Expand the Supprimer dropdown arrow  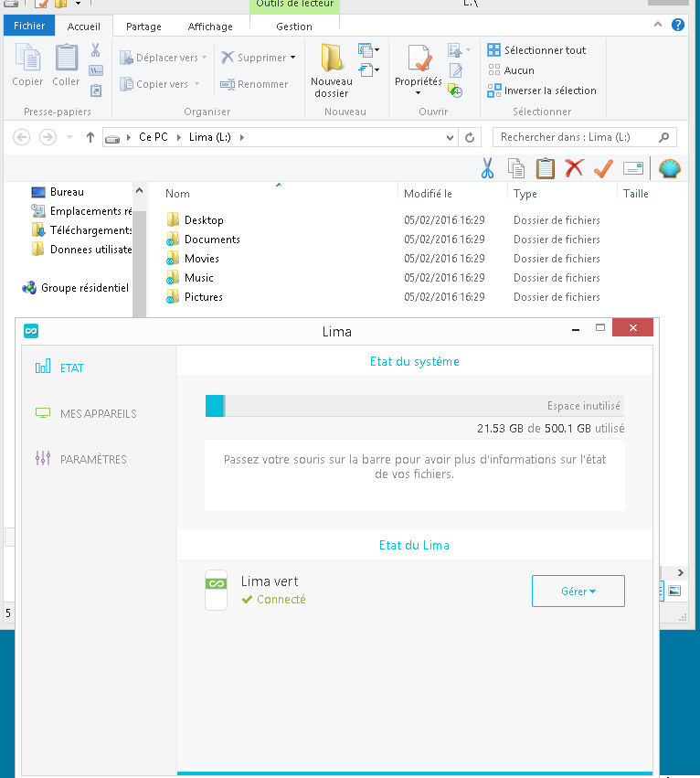pyautogui.click(x=293, y=58)
